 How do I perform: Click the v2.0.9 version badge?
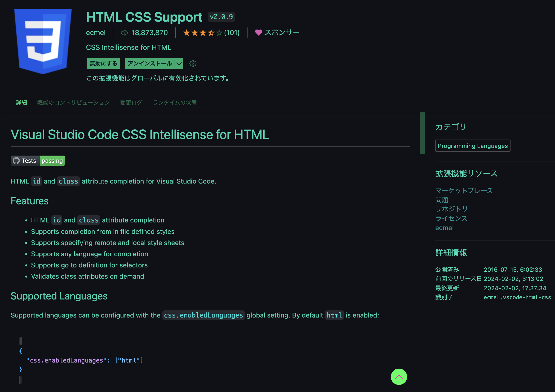coord(221,17)
